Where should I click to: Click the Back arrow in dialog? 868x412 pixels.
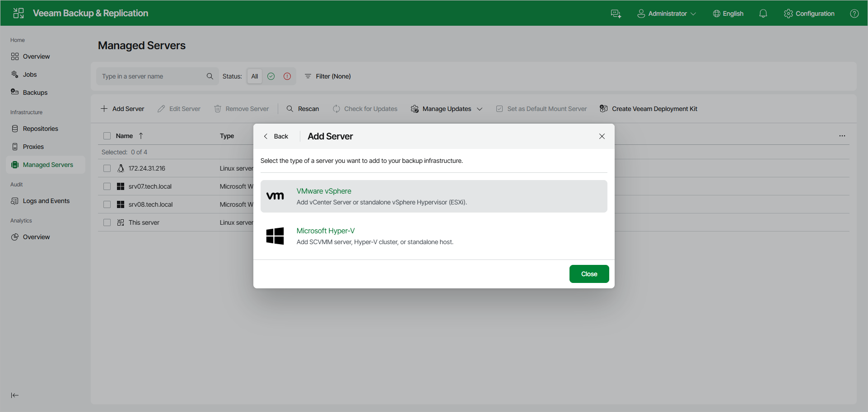tap(266, 136)
